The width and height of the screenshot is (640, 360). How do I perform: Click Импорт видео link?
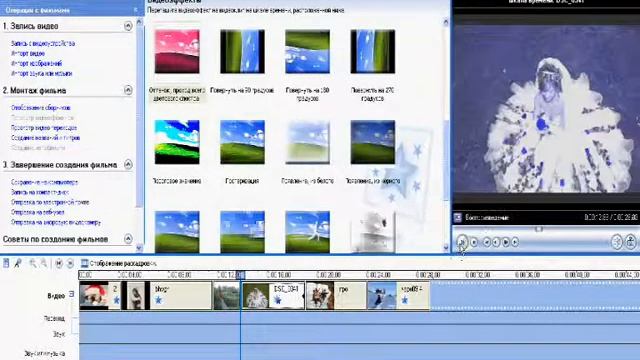click(x=28, y=53)
